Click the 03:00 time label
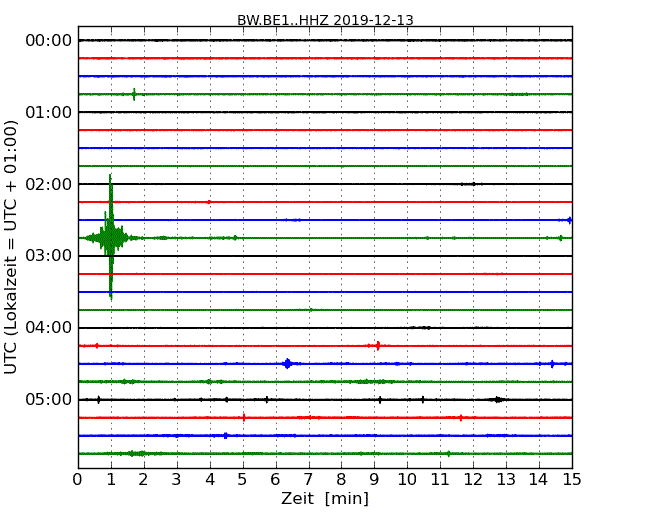This screenshot has width=650, height=520. 49,256
